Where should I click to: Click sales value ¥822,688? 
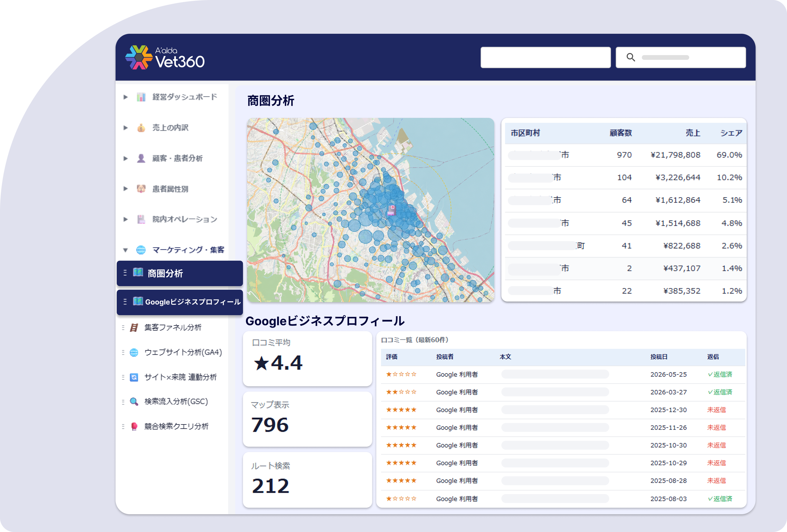[682, 246]
